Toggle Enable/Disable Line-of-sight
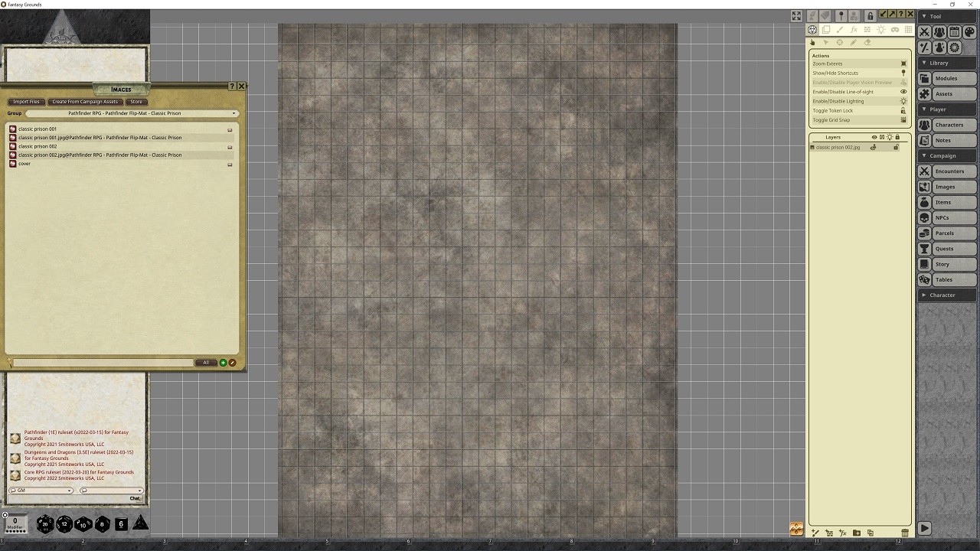The height and width of the screenshot is (551, 980). [x=903, y=92]
